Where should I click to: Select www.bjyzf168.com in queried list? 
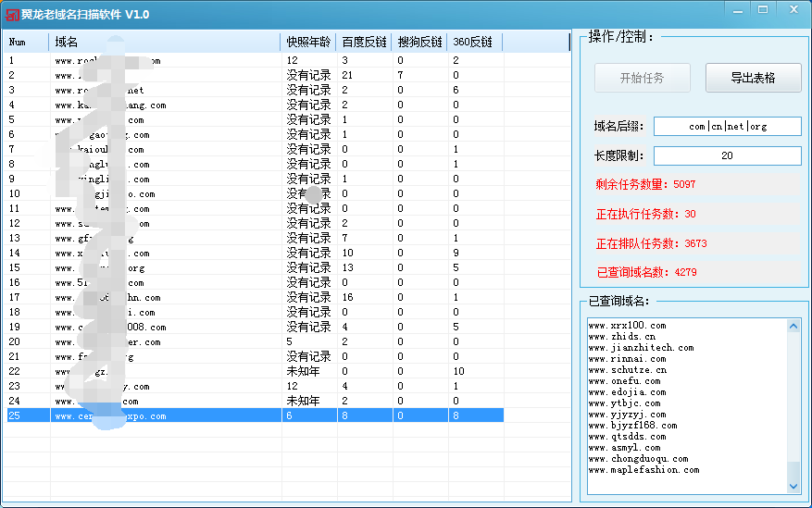click(x=632, y=426)
